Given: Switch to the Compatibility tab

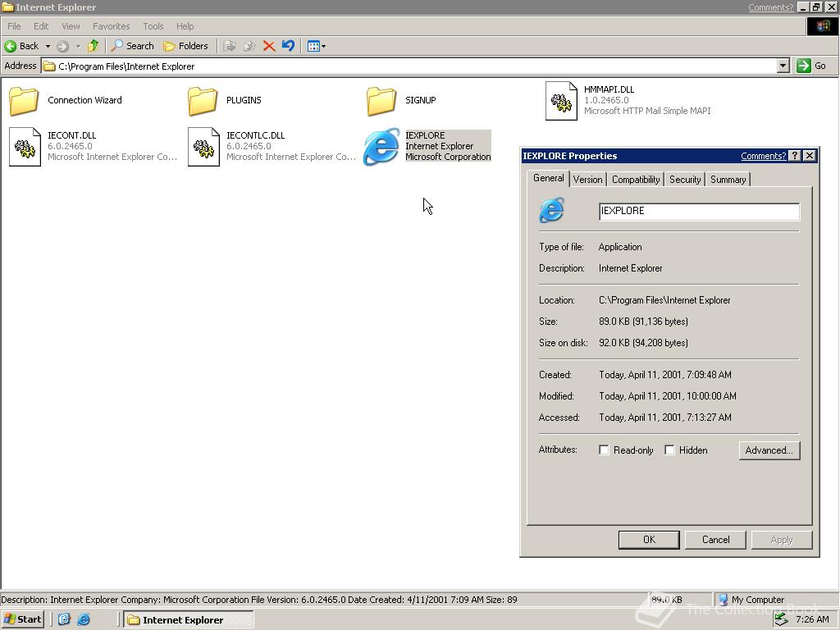Looking at the screenshot, I should pyautogui.click(x=636, y=180).
